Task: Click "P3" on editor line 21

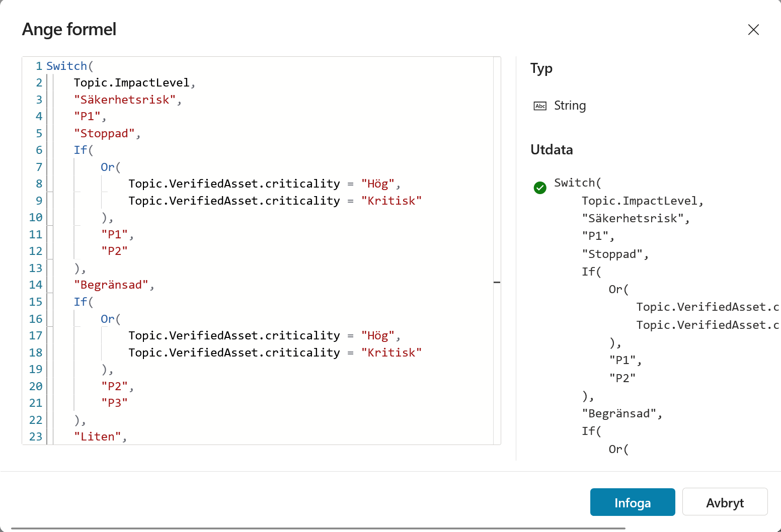Action: tap(115, 403)
